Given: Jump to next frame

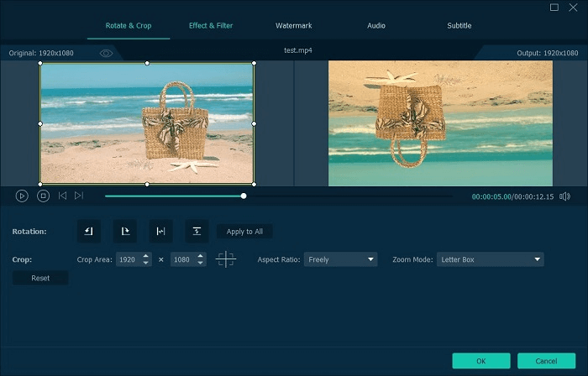Looking at the screenshot, I should (79, 196).
